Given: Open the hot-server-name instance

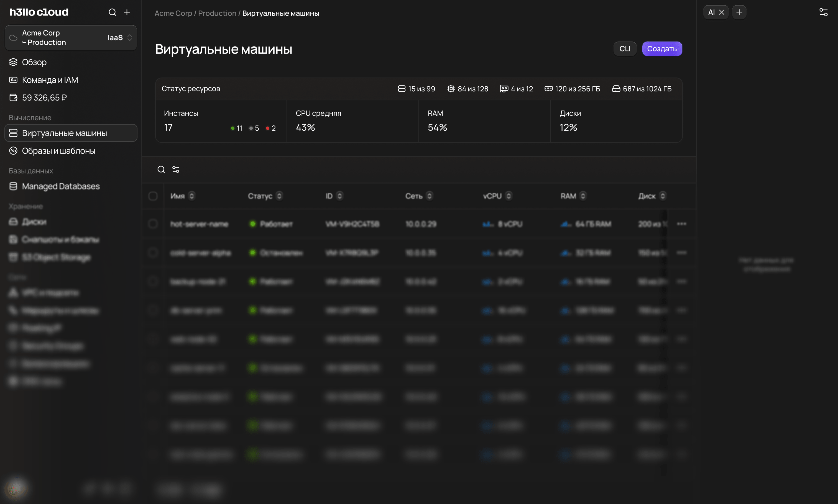Looking at the screenshot, I should [x=199, y=224].
